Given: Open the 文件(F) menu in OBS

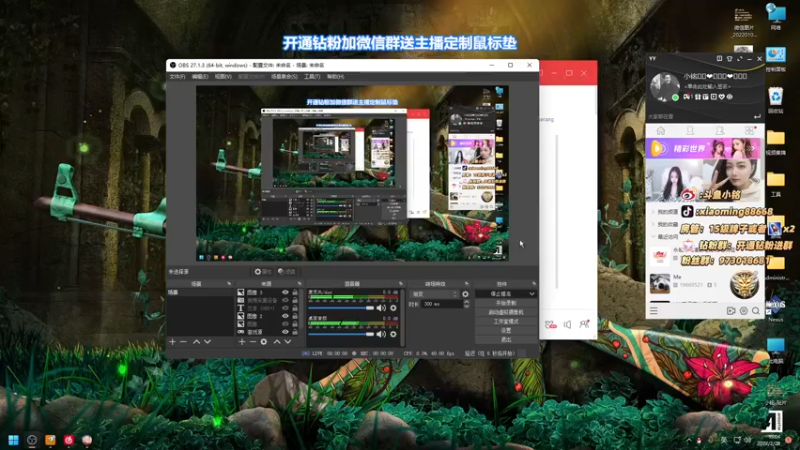Looking at the screenshot, I should click(177, 77).
